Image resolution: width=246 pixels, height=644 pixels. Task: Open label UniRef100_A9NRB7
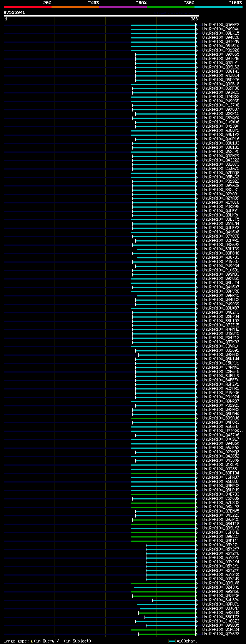click(221, 401)
